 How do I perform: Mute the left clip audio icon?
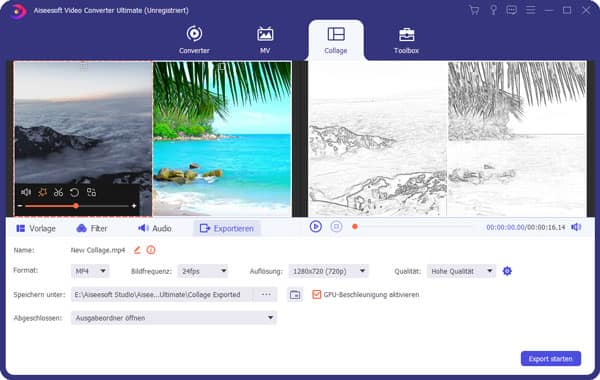pos(26,192)
